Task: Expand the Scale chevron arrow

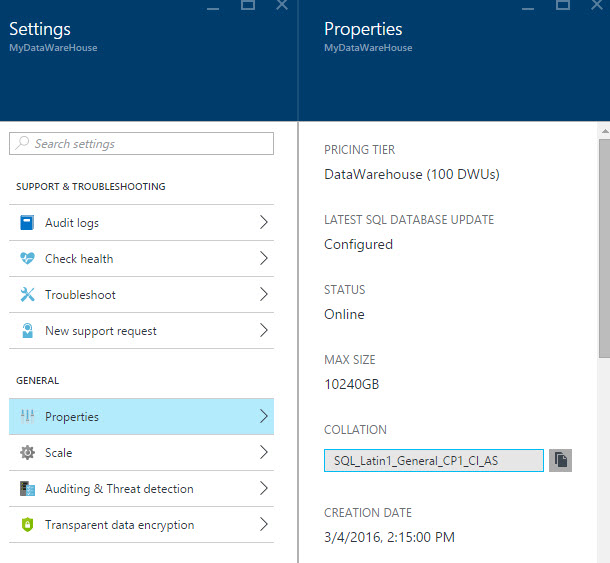Action: point(264,453)
